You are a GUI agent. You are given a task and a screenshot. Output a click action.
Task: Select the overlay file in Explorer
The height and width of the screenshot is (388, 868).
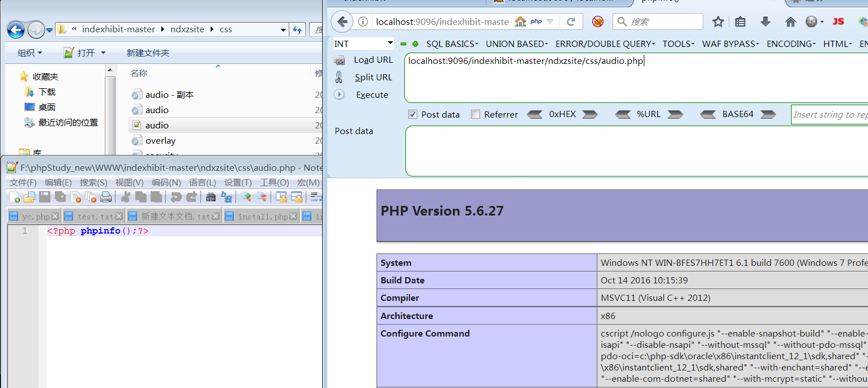(160, 140)
